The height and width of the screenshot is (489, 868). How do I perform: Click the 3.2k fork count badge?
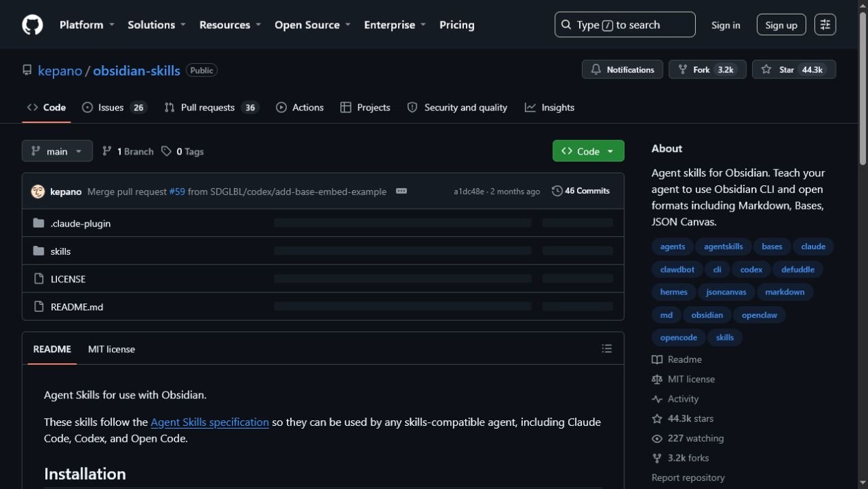click(x=725, y=69)
